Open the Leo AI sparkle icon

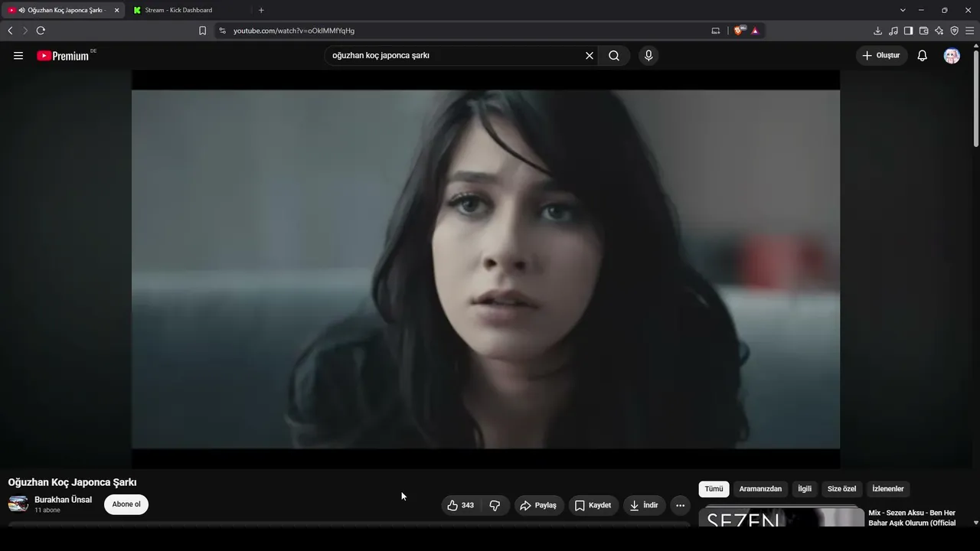tap(939, 31)
